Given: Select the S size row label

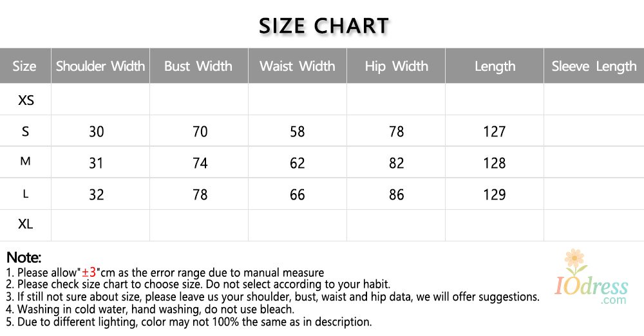Looking at the screenshot, I should (x=26, y=131).
